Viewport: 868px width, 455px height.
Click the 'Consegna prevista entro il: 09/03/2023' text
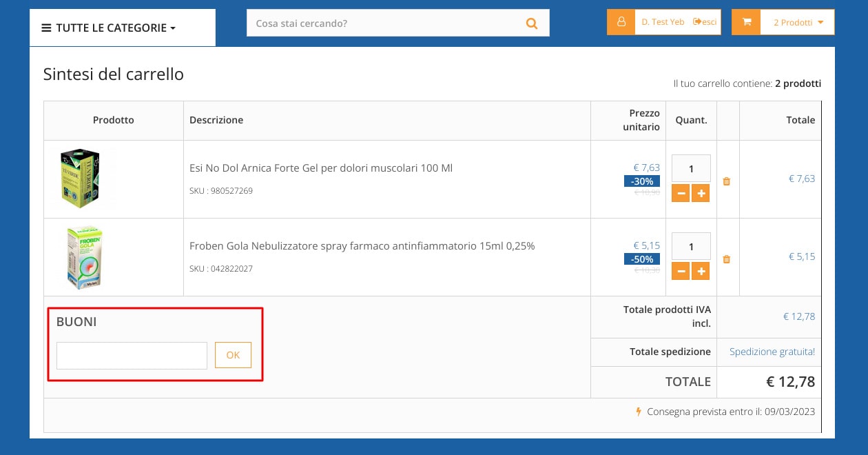point(731,412)
